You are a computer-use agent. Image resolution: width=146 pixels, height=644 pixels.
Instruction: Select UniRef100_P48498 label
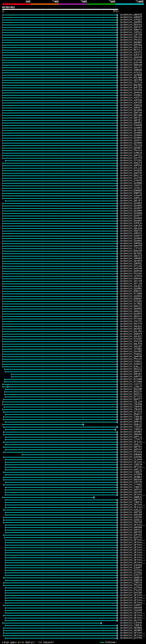pyautogui.click(x=131, y=125)
